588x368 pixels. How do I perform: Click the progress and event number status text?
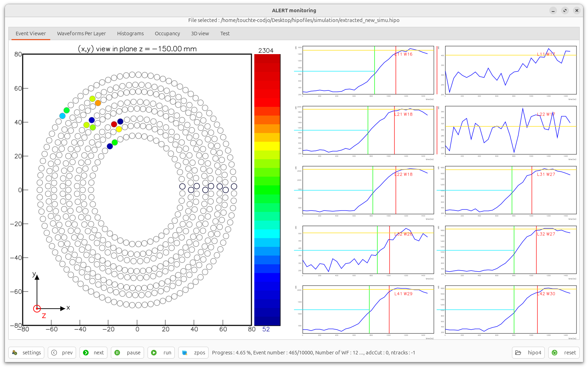[x=314, y=353]
